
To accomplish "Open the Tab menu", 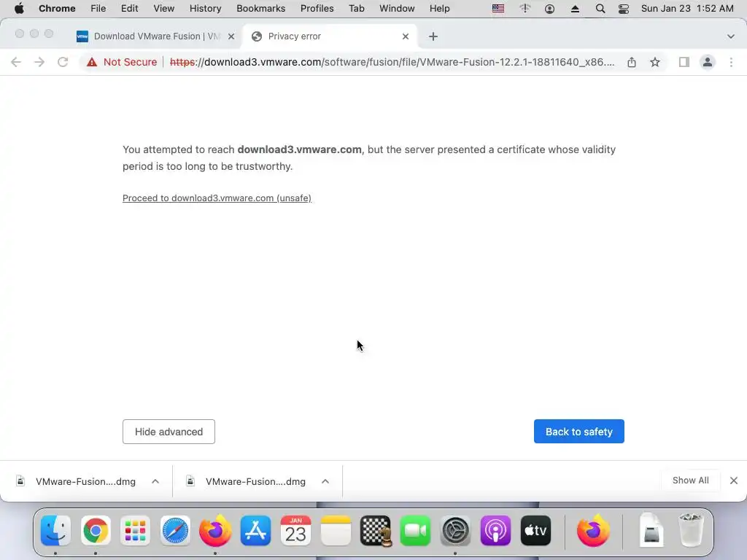I will [356, 9].
